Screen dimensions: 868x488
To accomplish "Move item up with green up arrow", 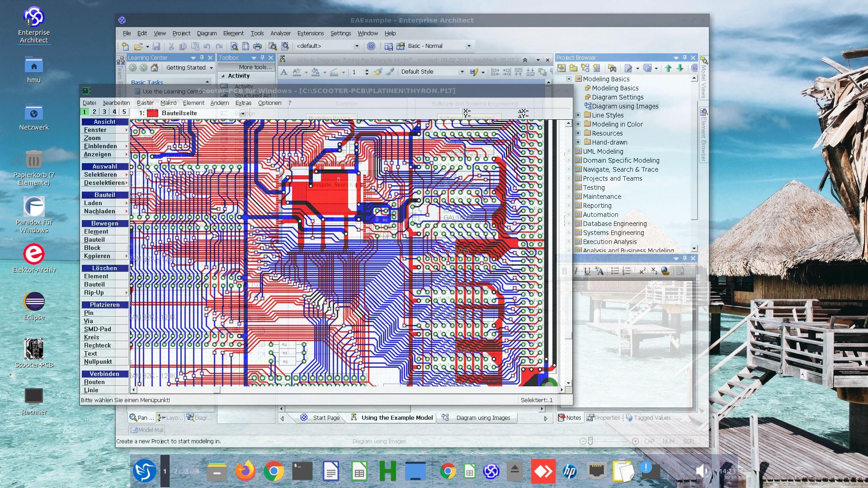I will (x=668, y=68).
